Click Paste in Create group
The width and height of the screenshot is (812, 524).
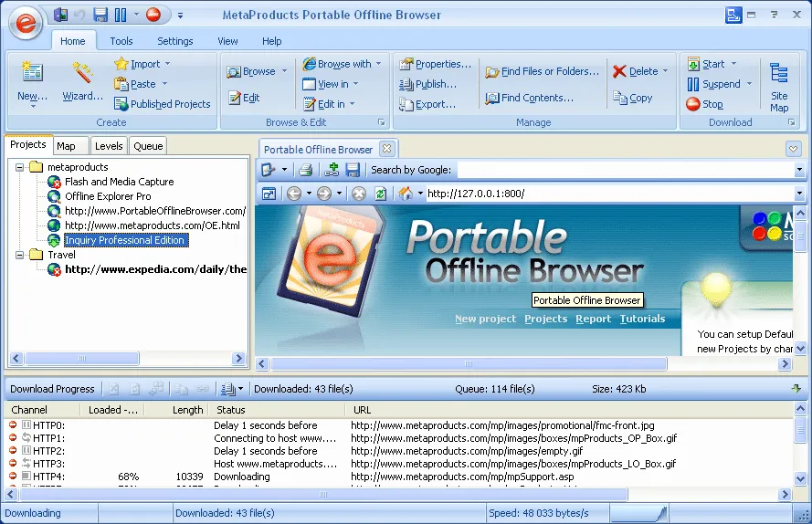(136, 84)
